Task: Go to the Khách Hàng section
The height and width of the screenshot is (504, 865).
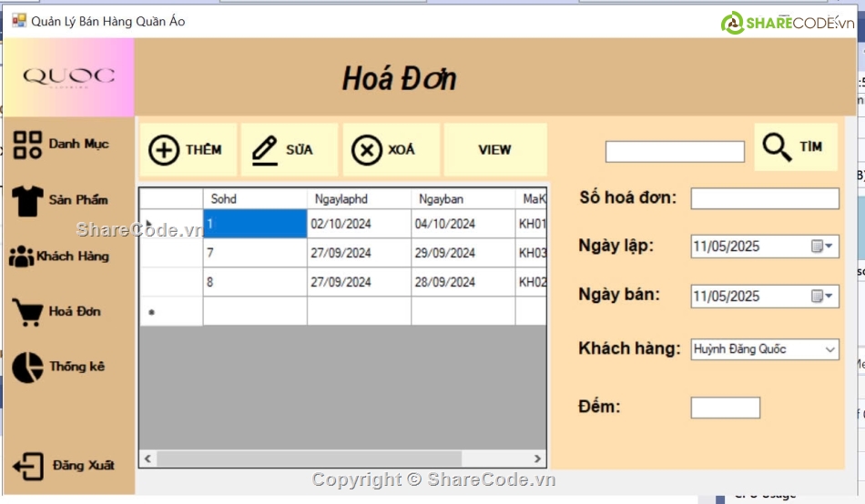Action: click(73, 257)
